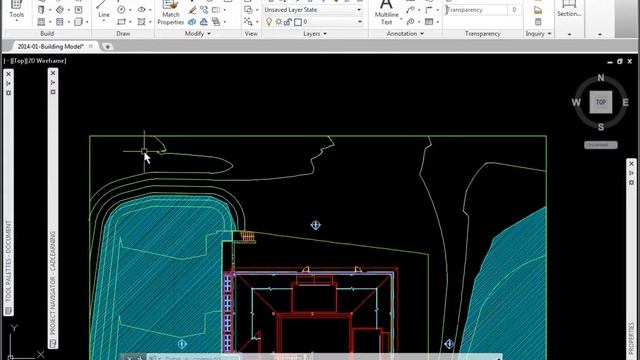Close the Properties palette

point(631,164)
